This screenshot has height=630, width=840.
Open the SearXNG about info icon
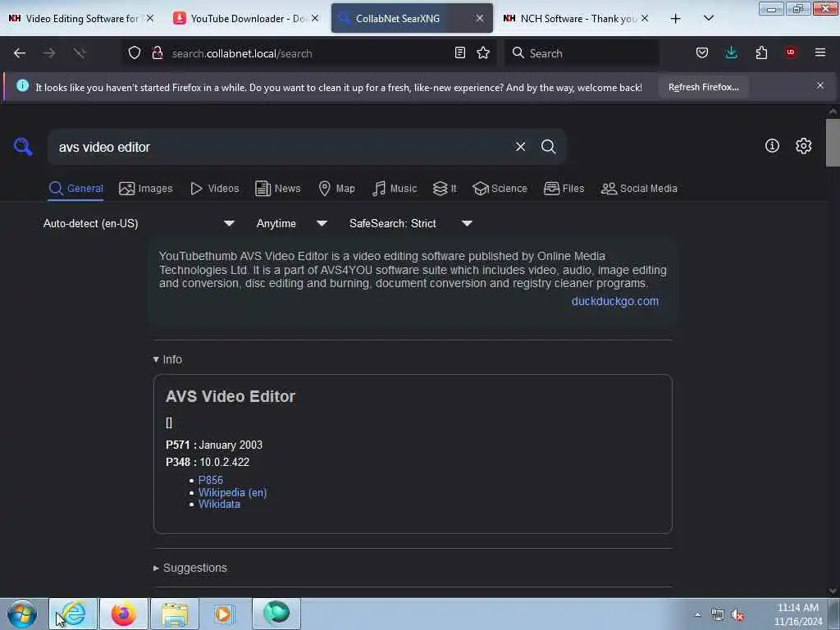point(772,146)
